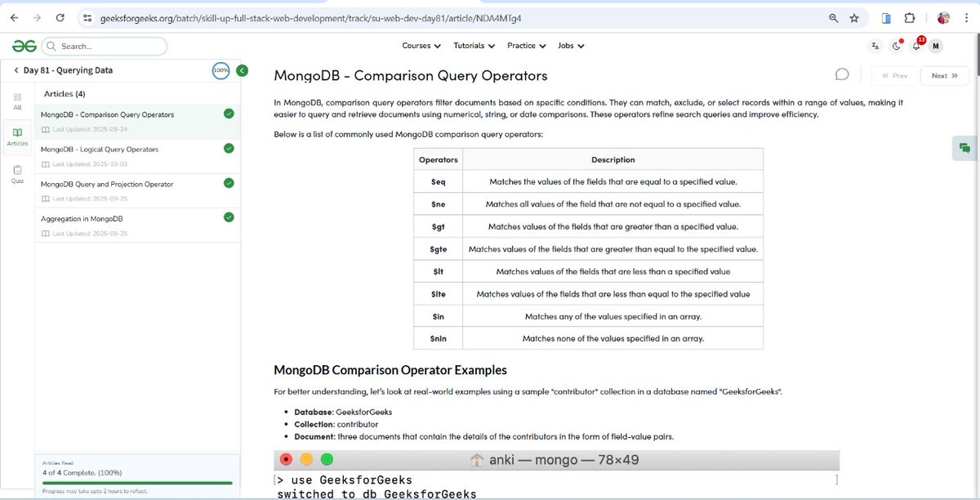Click the Day 81 - Querying Data heading
This screenshot has height=500, width=980.
pos(68,70)
